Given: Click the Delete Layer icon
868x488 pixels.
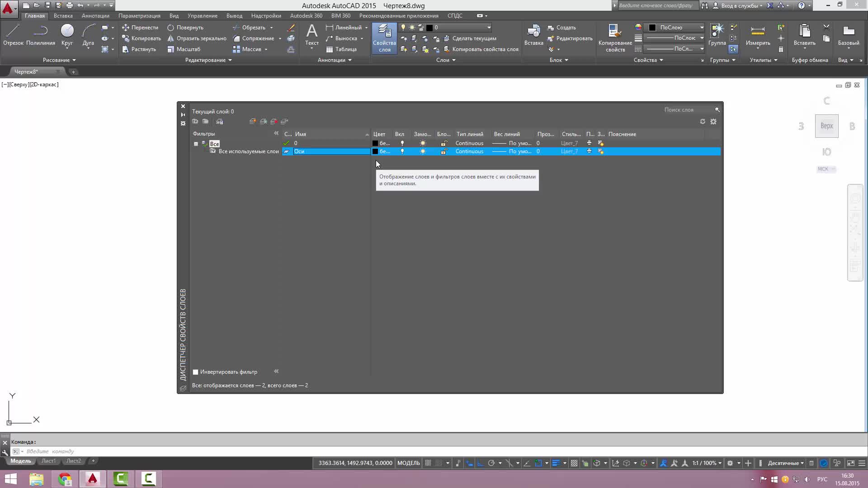Looking at the screenshot, I should pos(274,122).
